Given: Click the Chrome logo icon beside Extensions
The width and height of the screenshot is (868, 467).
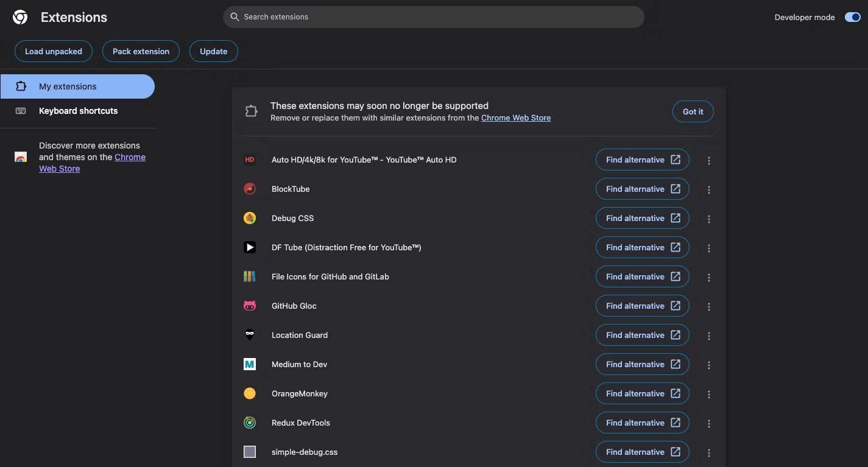Looking at the screenshot, I should [x=20, y=17].
